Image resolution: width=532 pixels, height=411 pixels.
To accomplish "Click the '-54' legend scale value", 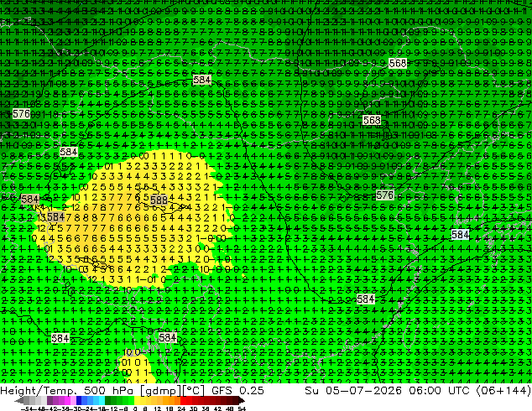I will [27, 408].
